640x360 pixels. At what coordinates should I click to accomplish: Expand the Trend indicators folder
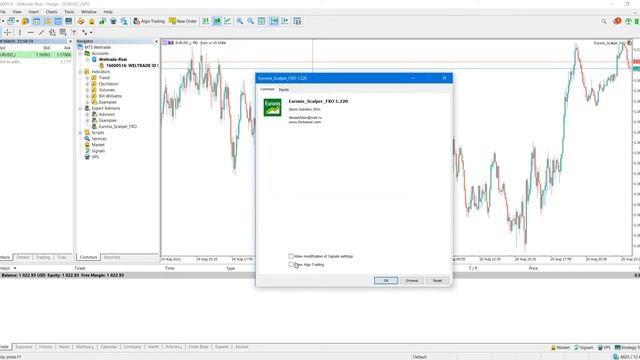pos(87,78)
